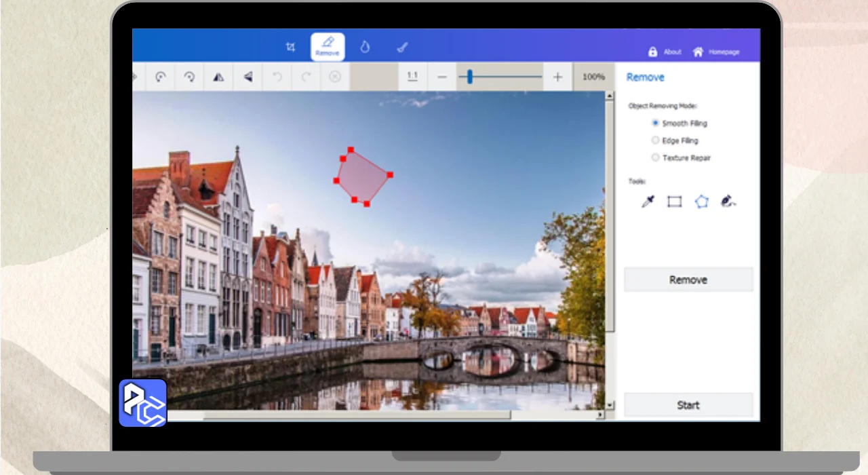This screenshot has height=475, width=868.
Task: Choose the rectangle selection tool
Action: pyautogui.click(x=674, y=202)
